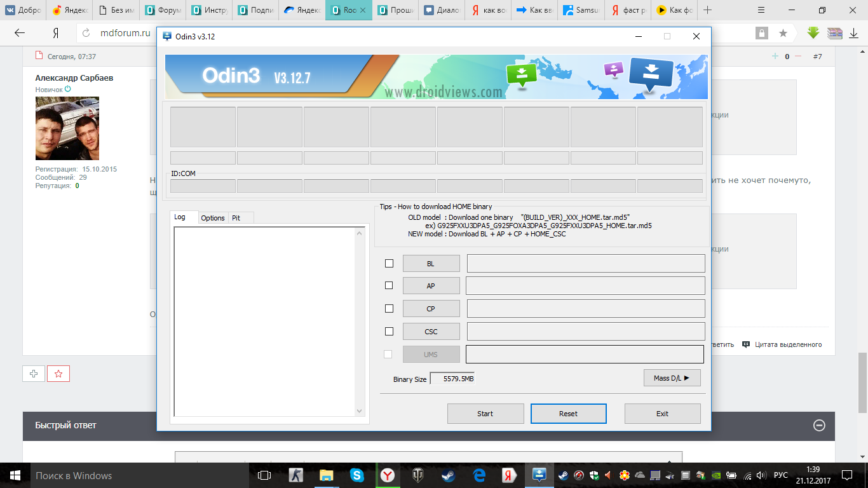The image size is (868, 488).
Task: Tick the CSC checkbox in Odin3
Action: click(389, 331)
